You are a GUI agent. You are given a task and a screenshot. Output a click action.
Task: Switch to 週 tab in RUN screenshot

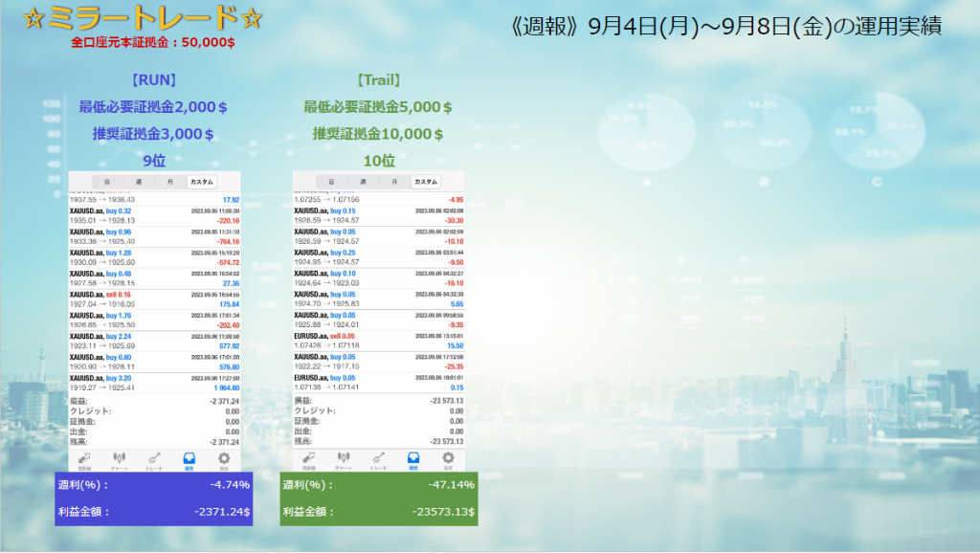pos(139,182)
